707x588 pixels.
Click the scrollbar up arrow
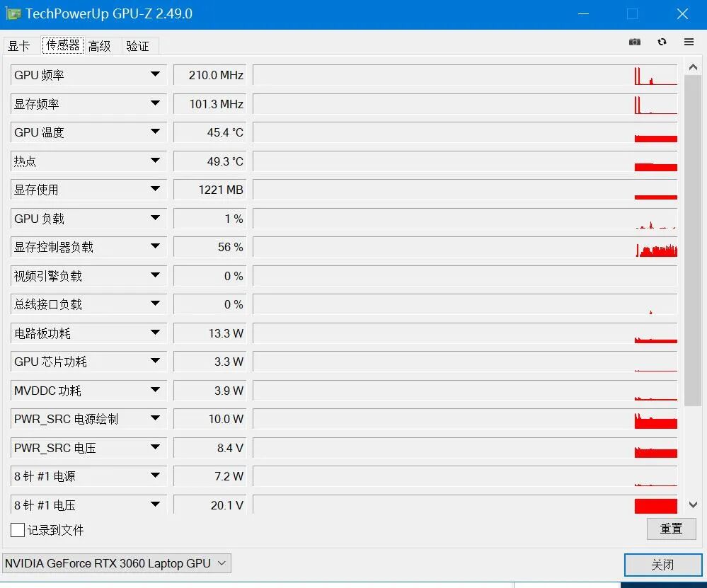click(x=693, y=67)
